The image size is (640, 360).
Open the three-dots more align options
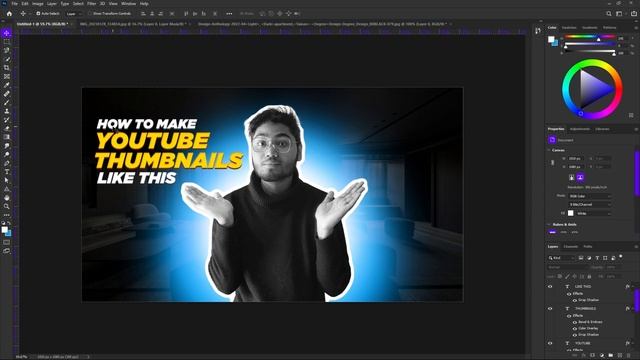(229, 13)
